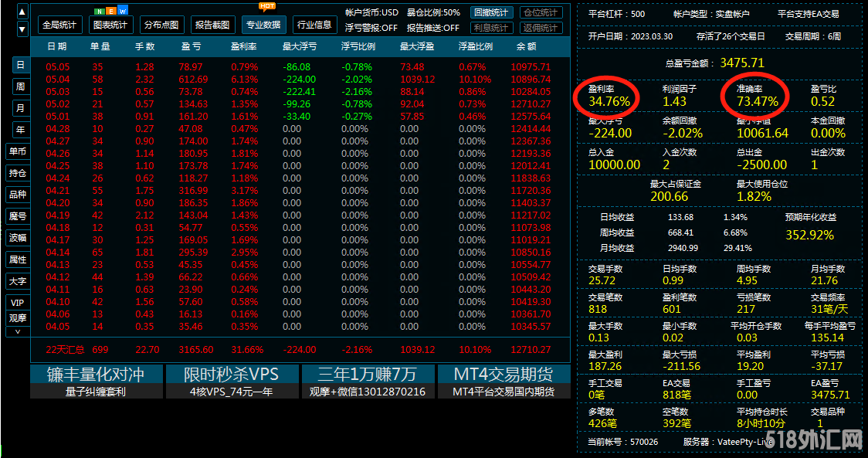Open the 镰丰量化对冲 ad banner
The width and height of the screenshot is (868, 458).
point(97,381)
